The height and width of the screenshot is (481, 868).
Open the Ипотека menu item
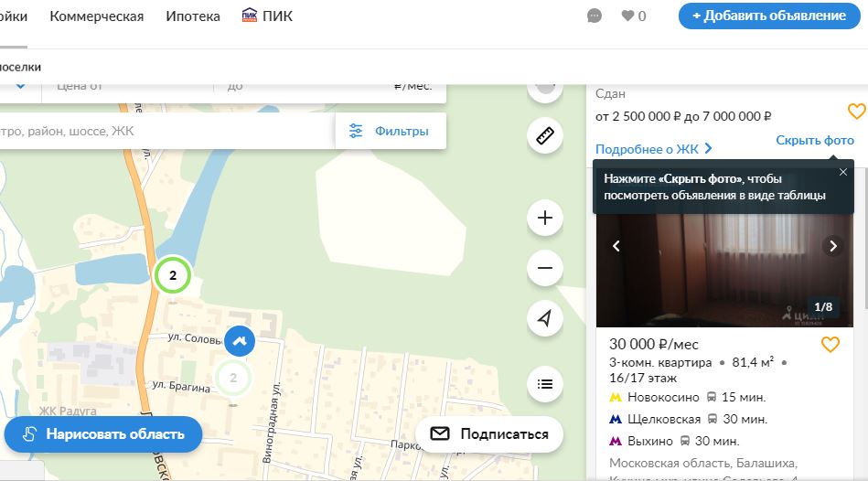[x=193, y=16]
